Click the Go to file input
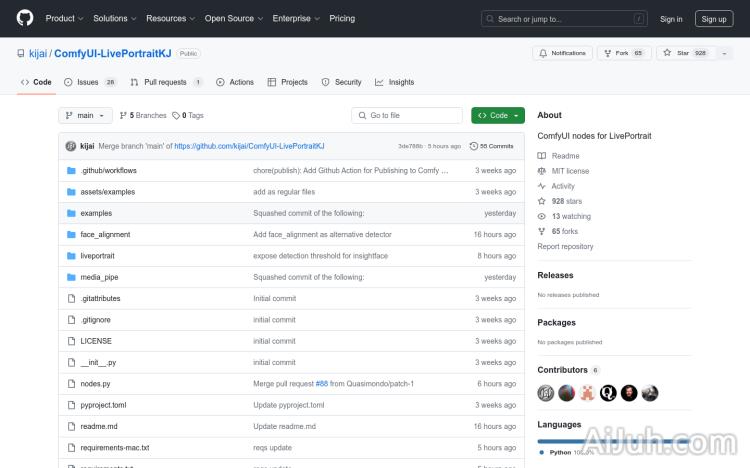Viewport: 750px width, 468px height. click(x=407, y=116)
